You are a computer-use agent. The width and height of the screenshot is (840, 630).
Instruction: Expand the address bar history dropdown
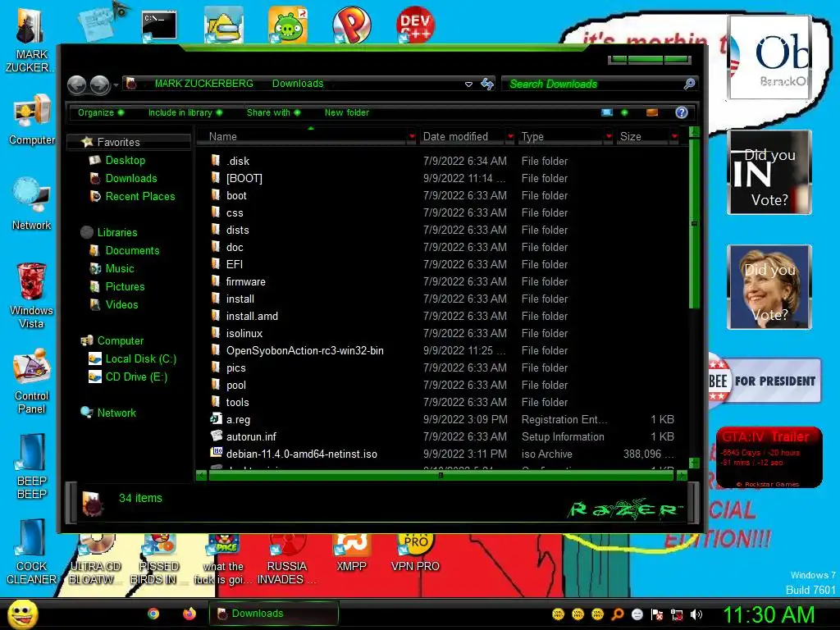(468, 84)
